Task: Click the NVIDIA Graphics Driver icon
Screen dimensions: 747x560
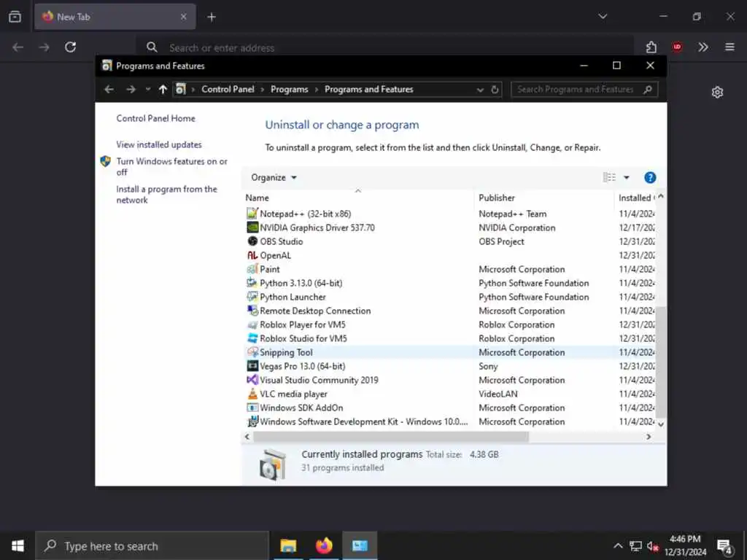Action: pyautogui.click(x=252, y=227)
